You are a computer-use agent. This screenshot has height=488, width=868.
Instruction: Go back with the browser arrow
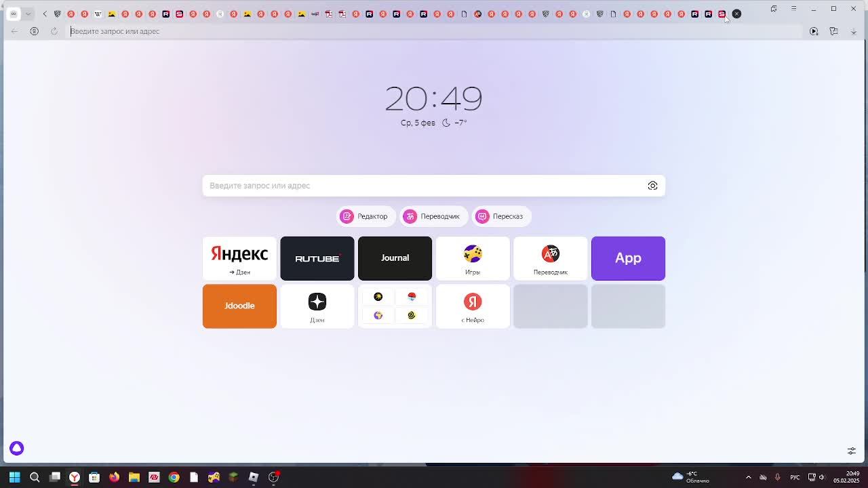[15, 31]
